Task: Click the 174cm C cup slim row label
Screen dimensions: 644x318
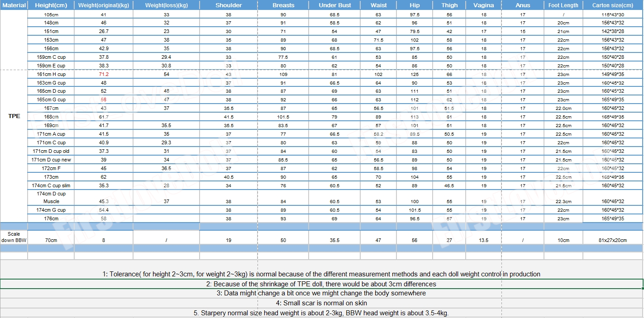Action: point(51,185)
